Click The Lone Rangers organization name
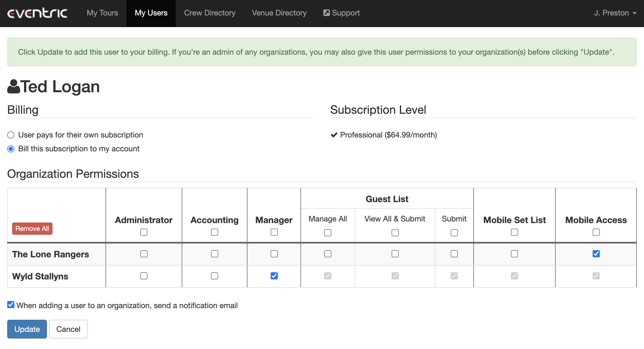The image size is (644, 349). [51, 254]
